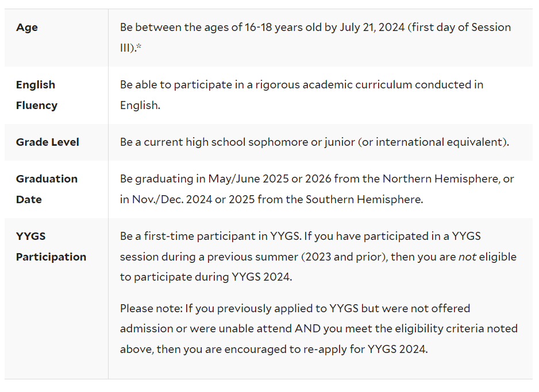Click the Please note paragraph start
The width and height of the screenshot is (539, 392).
point(151,308)
